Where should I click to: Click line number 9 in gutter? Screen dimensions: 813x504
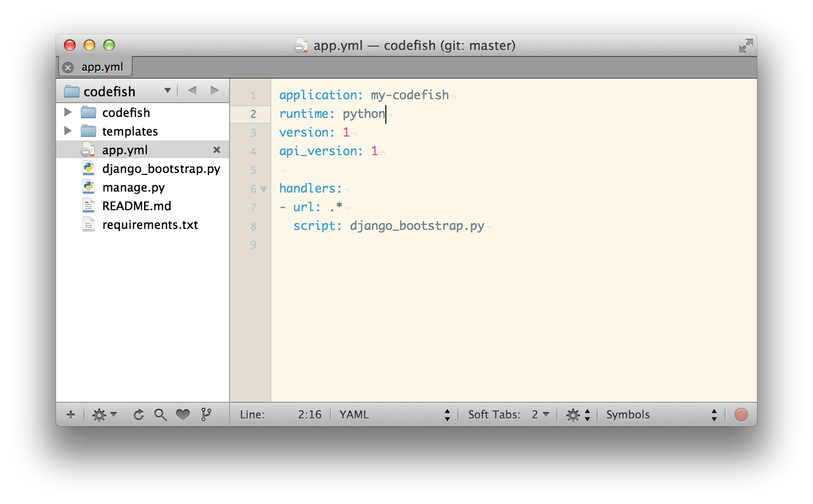(x=253, y=245)
